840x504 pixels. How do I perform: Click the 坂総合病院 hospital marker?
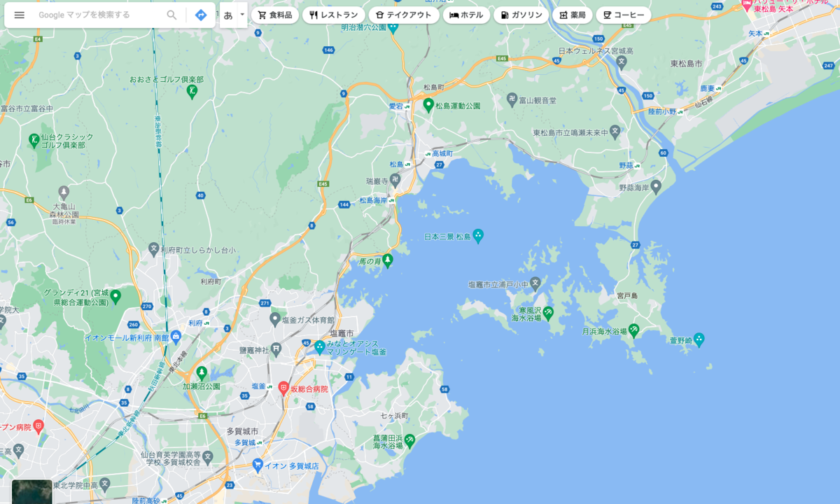tap(283, 388)
